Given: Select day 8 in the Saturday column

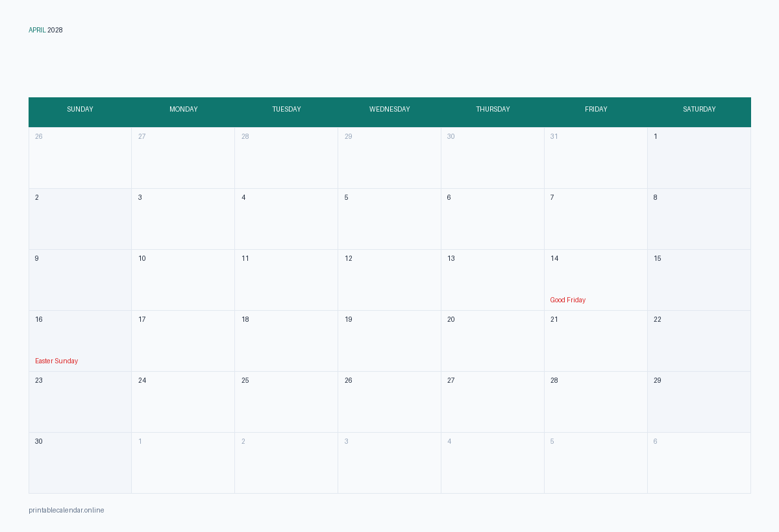Looking at the screenshot, I should pyautogui.click(x=699, y=219).
